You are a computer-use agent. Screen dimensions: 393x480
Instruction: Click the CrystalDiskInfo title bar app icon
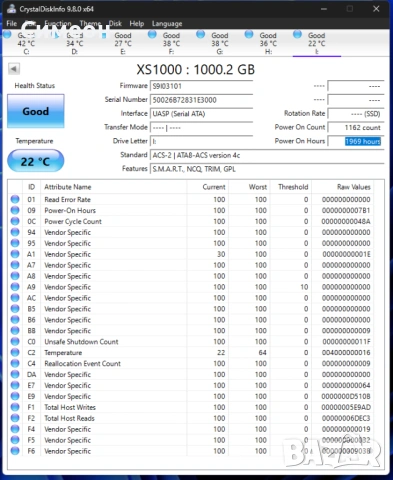pos(11,9)
